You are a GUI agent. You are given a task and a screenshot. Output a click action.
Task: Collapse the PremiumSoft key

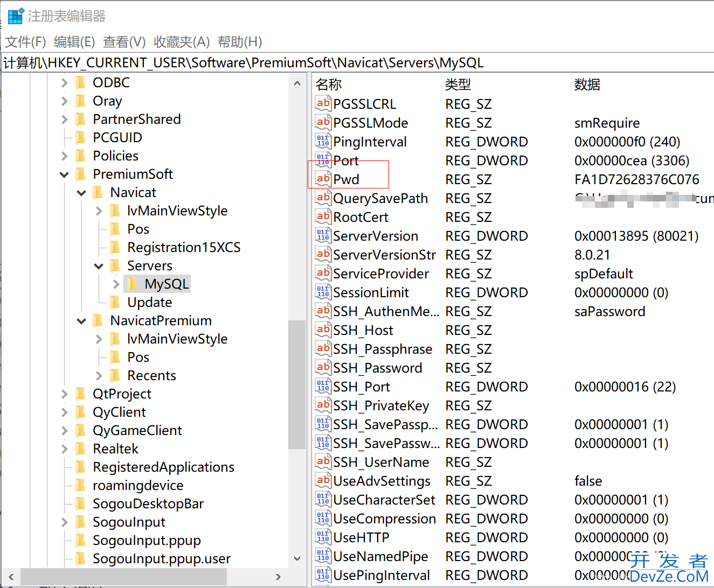[x=64, y=174]
